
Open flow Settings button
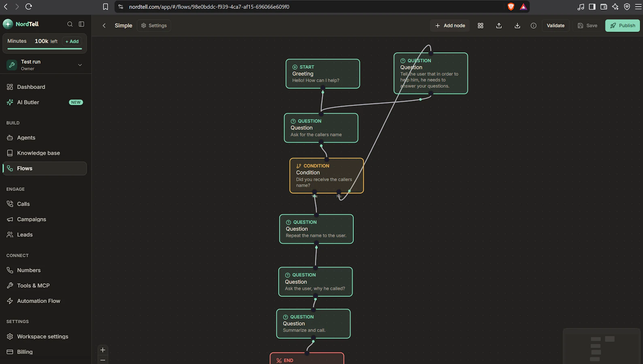click(x=154, y=25)
